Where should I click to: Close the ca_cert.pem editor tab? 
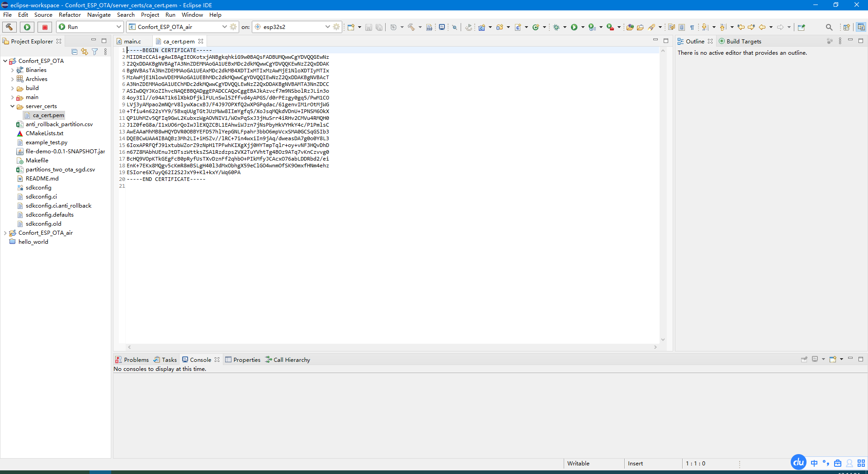pyautogui.click(x=201, y=41)
